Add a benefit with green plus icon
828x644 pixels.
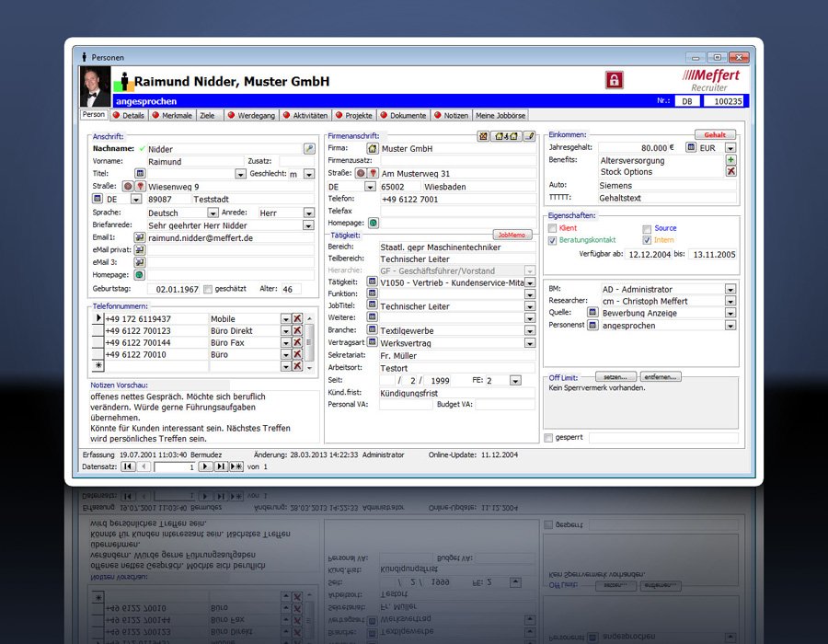coord(730,160)
